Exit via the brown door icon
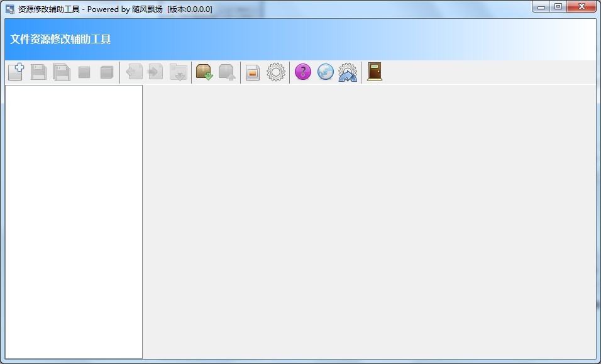The image size is (601, 364). 375,72
